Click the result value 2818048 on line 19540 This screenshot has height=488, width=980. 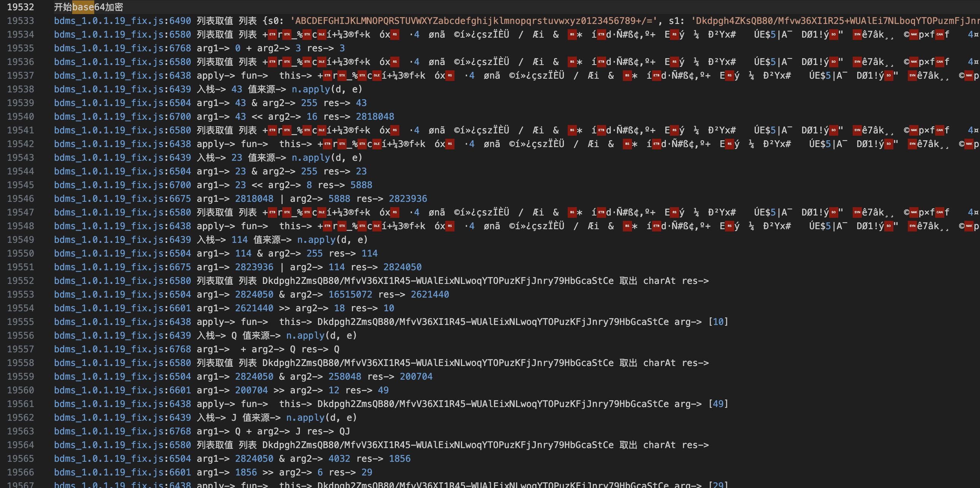click(375, 116)
